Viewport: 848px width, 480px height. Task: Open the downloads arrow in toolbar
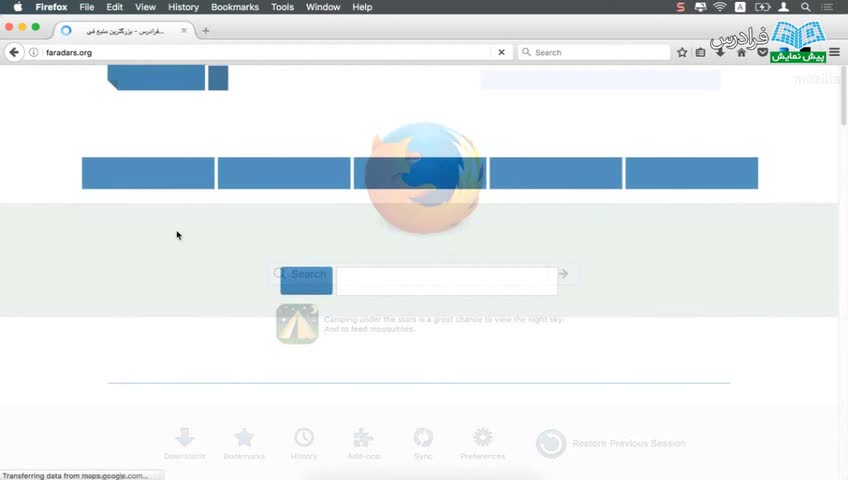[720, 52]
